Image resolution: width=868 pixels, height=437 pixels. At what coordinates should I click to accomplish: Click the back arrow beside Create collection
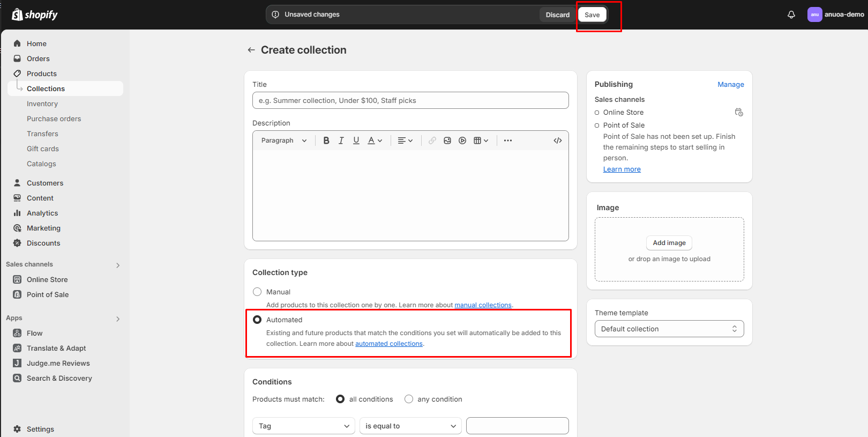click(251, 50)
